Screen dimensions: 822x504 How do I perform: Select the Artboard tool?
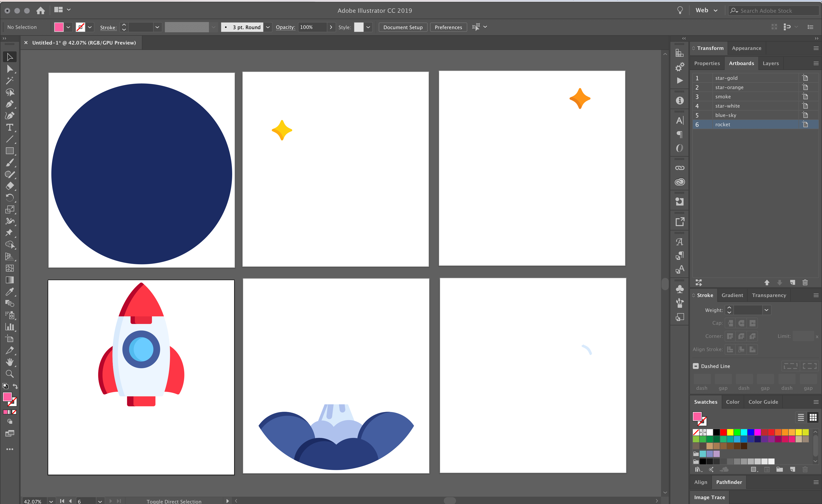[x=10, y=339]
